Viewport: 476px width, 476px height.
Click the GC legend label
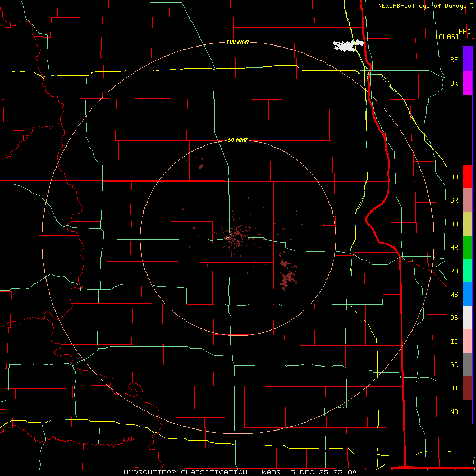pos(454,365)
